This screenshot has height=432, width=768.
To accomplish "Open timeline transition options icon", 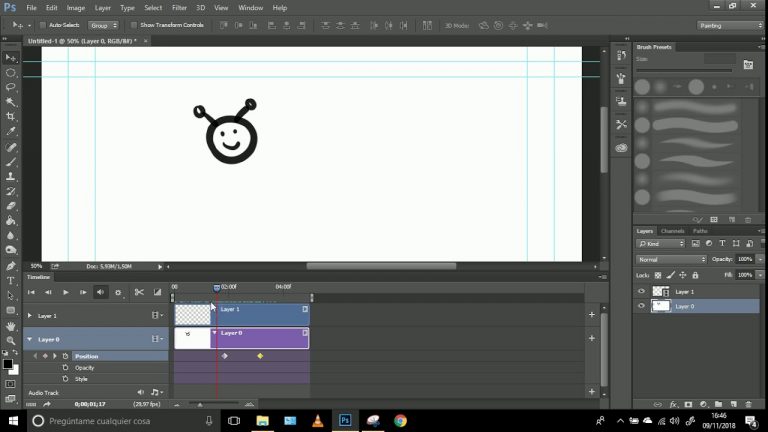I will [157, 292].
